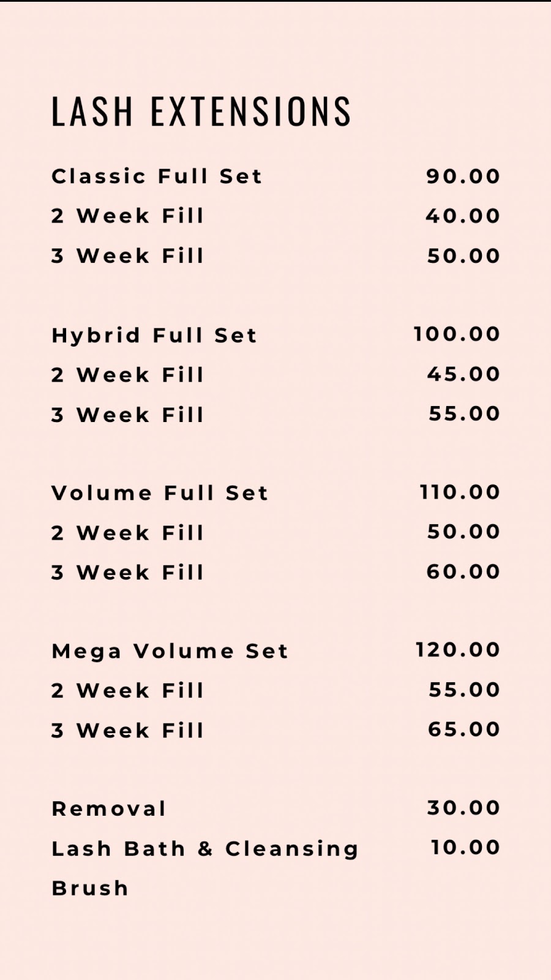The width and height of the screenshot is (551, 980).
Task: Select the Removal service item
Action: pos(108,809)
